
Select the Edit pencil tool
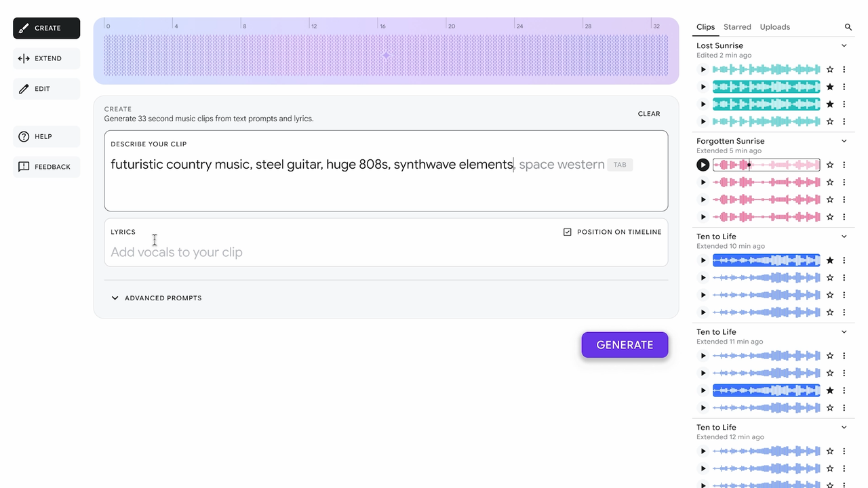(x=47, y=89)
